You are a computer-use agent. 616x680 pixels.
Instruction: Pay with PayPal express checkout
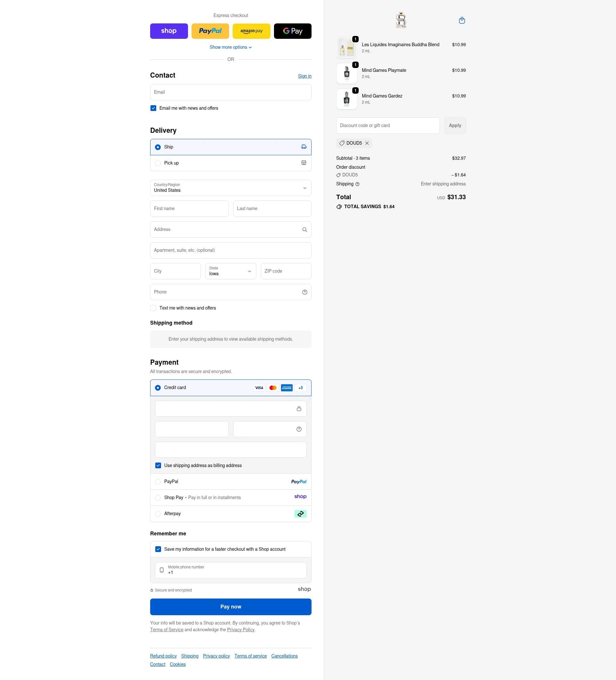[x=210, y=31]
